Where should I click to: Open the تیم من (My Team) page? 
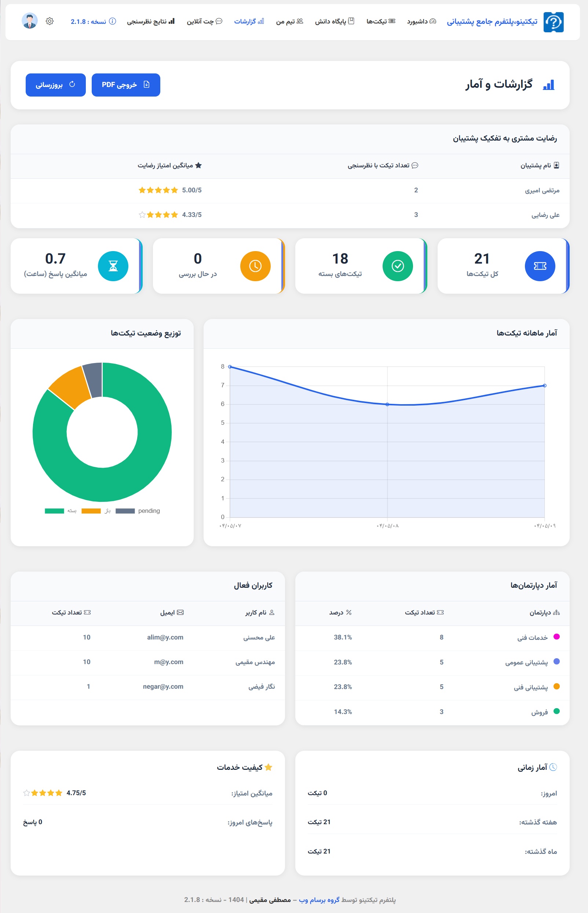289,21
